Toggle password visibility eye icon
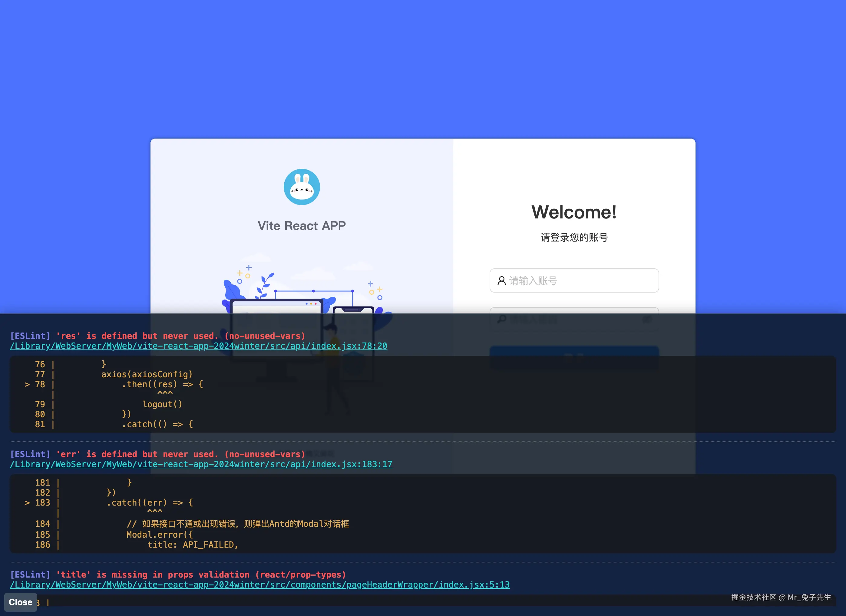 647,319
